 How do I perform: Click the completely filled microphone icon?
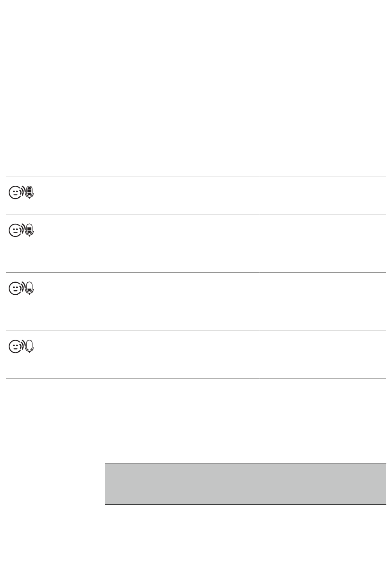coord(29,192)
